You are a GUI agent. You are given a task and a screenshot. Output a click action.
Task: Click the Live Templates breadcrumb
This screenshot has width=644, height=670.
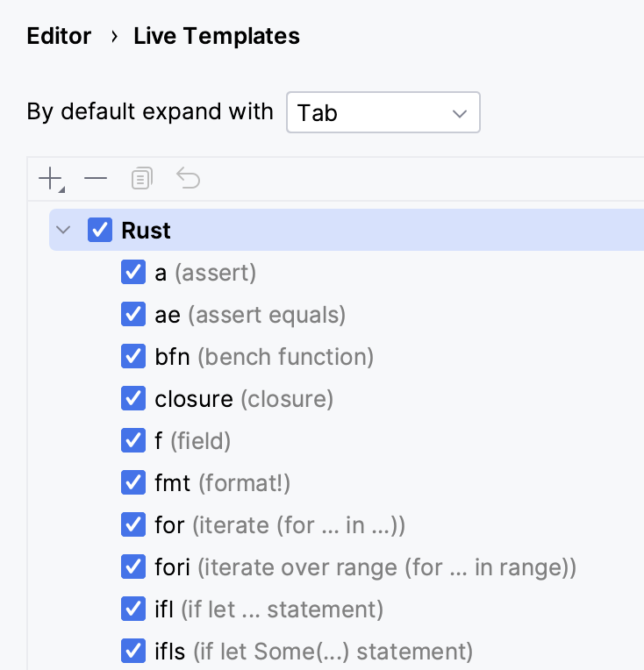(x=216, y=36)
